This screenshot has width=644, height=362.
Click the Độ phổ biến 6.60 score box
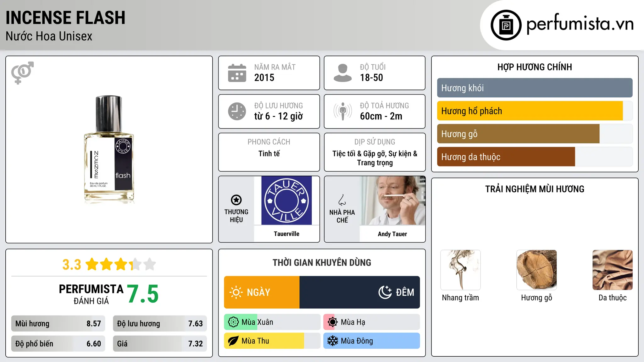(58, 344)
